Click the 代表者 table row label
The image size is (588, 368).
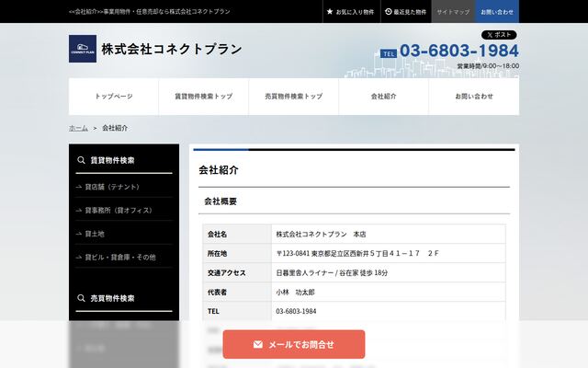point(217,293)
